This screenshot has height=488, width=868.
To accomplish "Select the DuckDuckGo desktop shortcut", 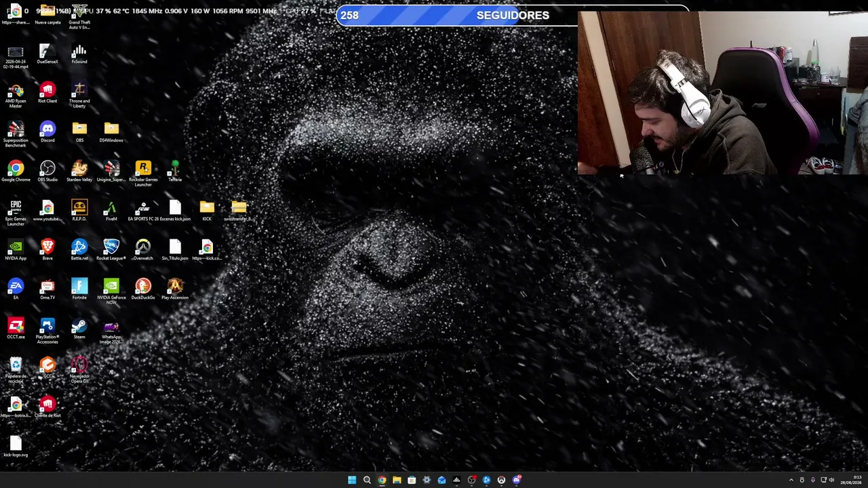I will 143,287.
